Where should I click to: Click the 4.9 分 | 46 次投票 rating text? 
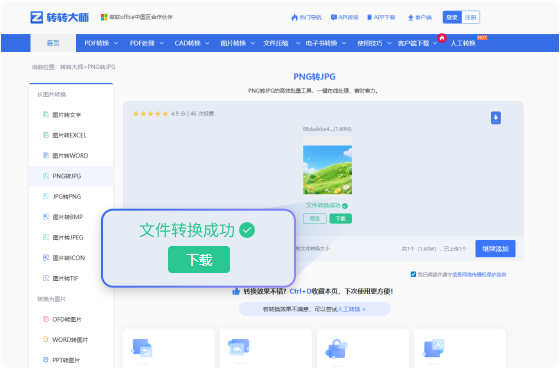[x=192, y=114]
